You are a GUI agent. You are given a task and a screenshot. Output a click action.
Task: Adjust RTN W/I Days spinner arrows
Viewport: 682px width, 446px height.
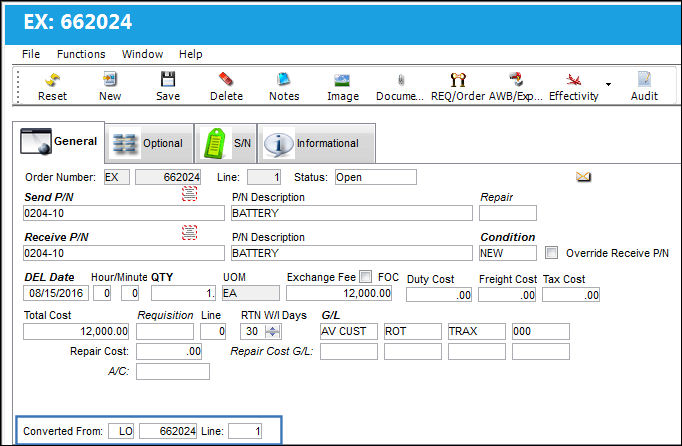pos(273,332)
